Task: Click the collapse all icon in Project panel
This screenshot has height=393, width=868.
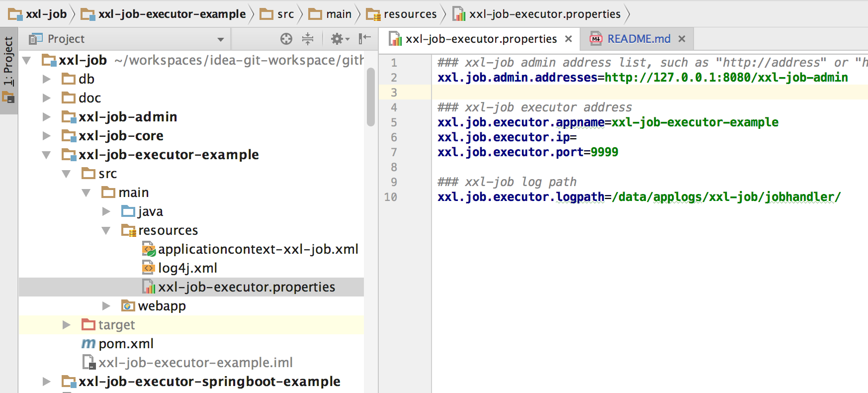Action: coord(308,39)
